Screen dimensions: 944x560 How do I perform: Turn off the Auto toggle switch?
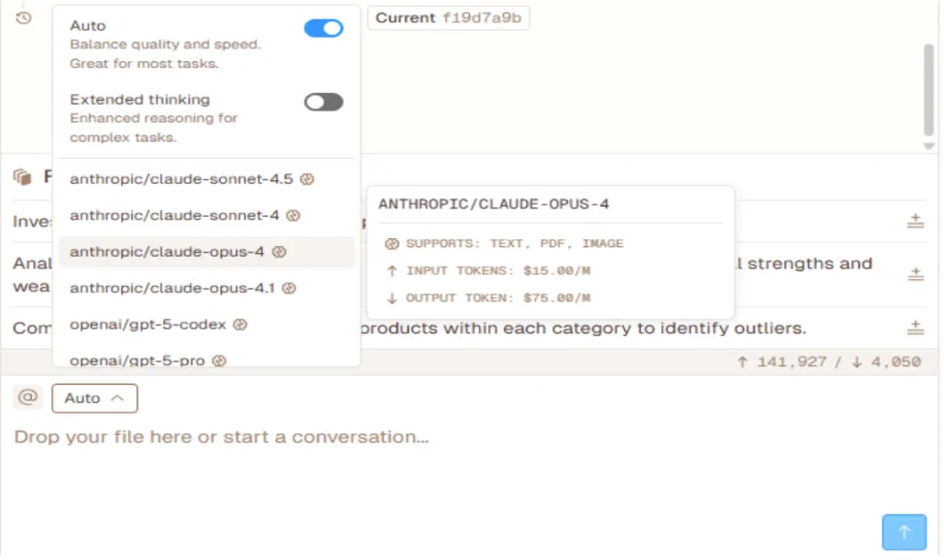click(x=323, y=28)
